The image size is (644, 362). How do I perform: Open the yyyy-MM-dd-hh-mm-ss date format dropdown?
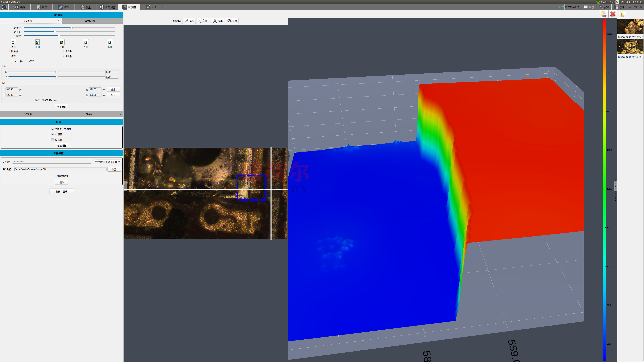click(x=108, y=162)
